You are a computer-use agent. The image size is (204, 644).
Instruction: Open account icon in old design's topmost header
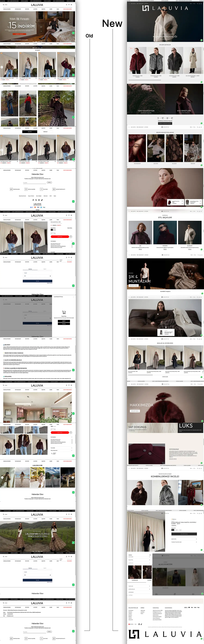pyautogui.click(x=67, y=5)
